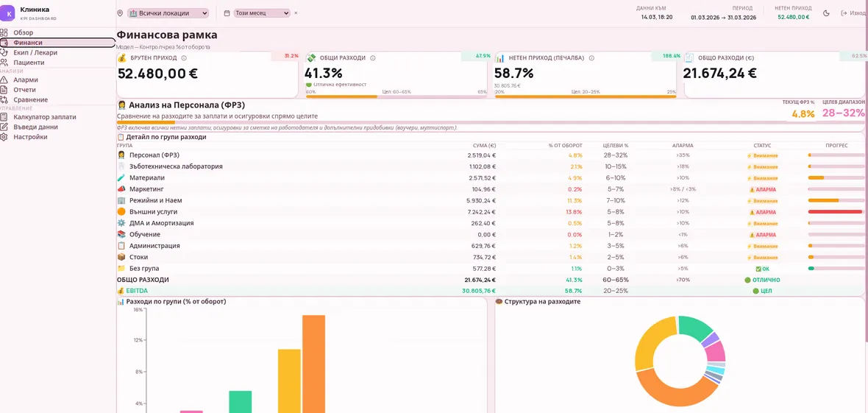Click the Аларми warning triangle icon
The width and height of the screenshot is (868, 413).
(x=4, y=80)
